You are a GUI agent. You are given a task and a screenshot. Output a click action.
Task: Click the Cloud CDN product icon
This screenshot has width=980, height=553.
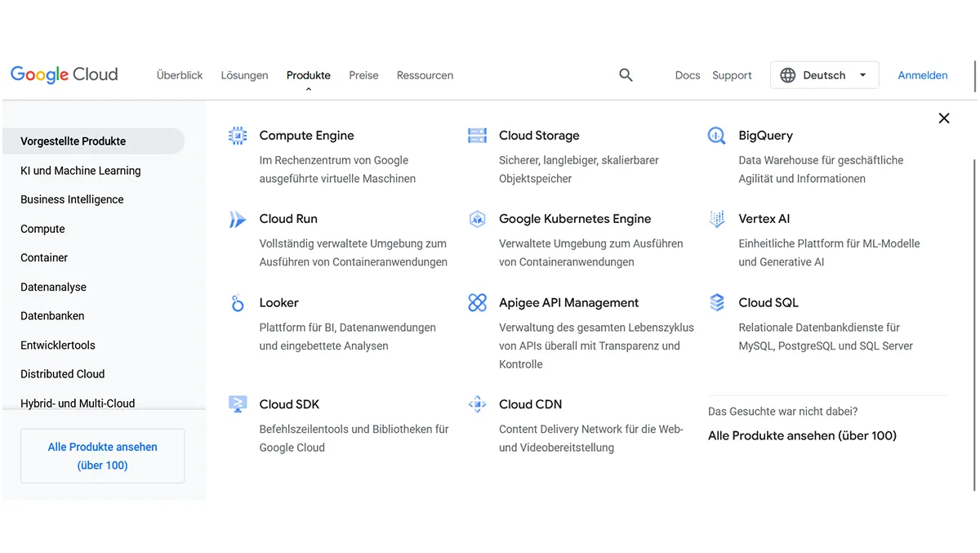click(477, 404)
